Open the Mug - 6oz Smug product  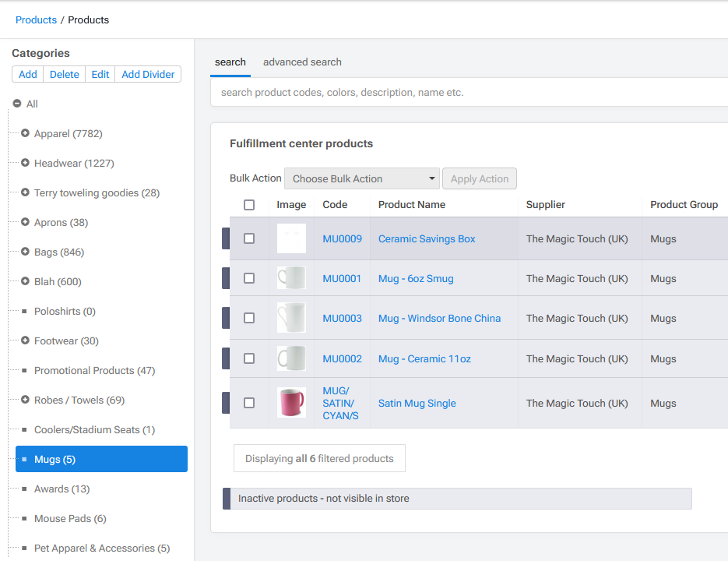point(416,278)
